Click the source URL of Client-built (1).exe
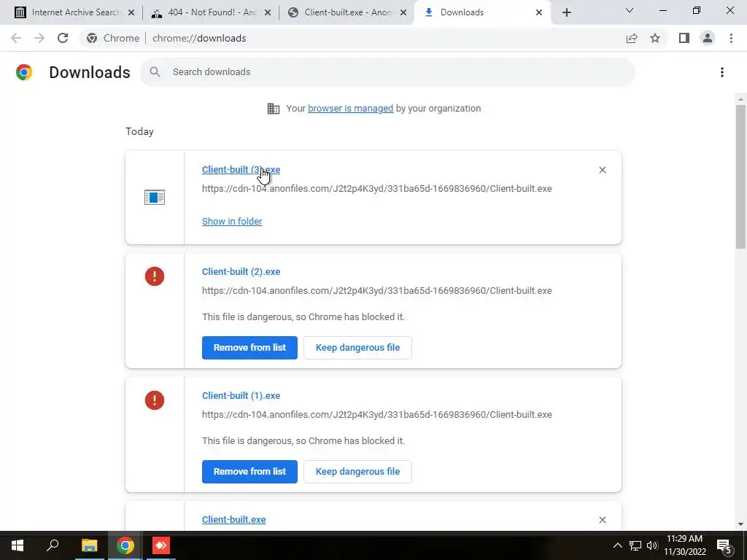747x560 pixels. coord(377,414)
